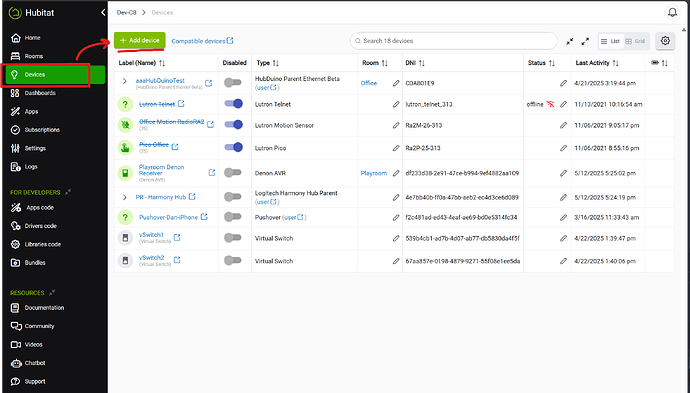Screen dimensions: 690x393
Task: Click the Pico Office device icon
Action: (125, 147)
